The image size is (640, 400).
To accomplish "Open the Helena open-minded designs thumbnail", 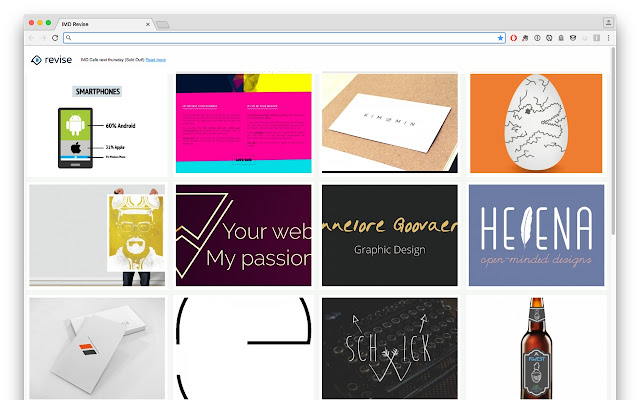I will [536, 235].
